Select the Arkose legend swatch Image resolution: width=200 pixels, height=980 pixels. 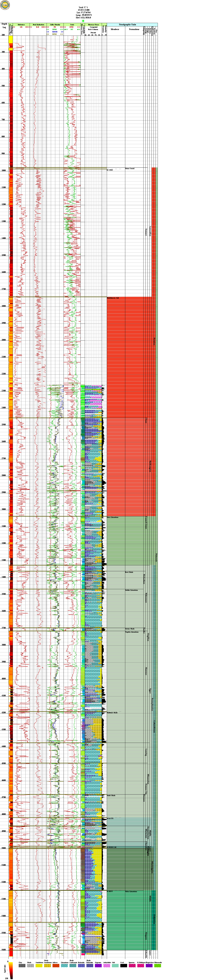[x=56, y=966]
